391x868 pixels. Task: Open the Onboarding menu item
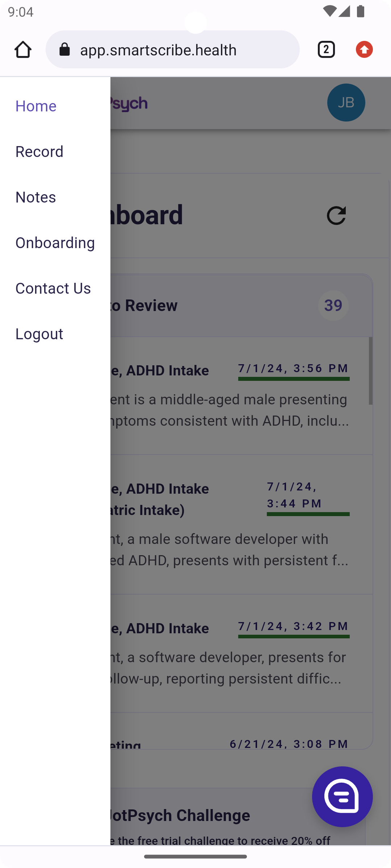(55, 243)
